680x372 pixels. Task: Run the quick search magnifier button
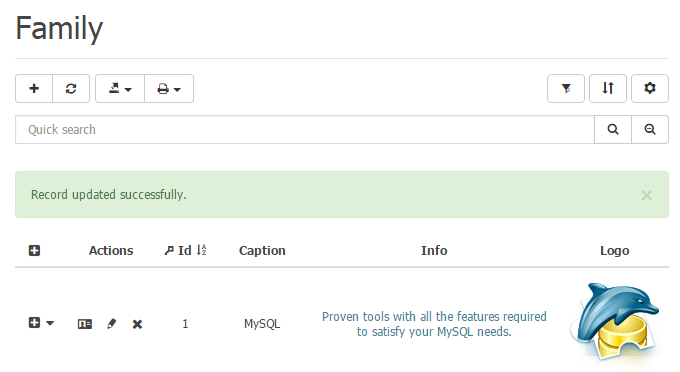click(613, 129)
